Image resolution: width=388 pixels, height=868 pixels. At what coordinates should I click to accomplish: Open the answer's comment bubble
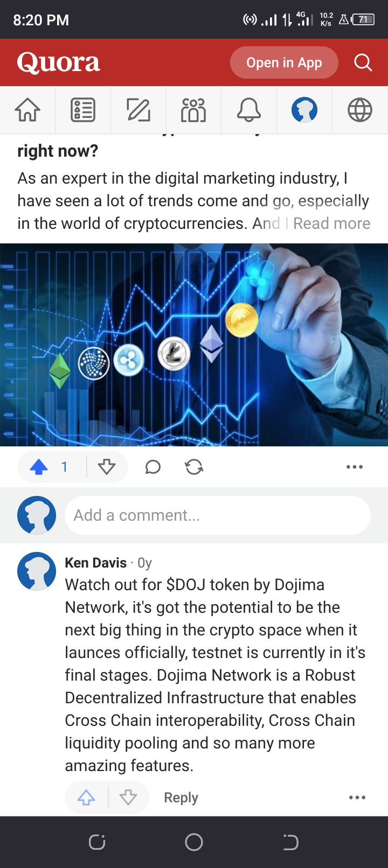(x=153, y=467)
